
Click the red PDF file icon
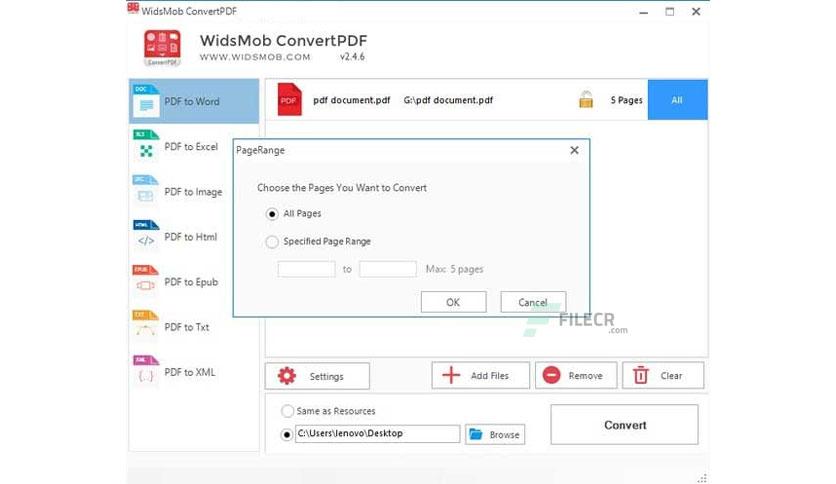coord(290,100)
